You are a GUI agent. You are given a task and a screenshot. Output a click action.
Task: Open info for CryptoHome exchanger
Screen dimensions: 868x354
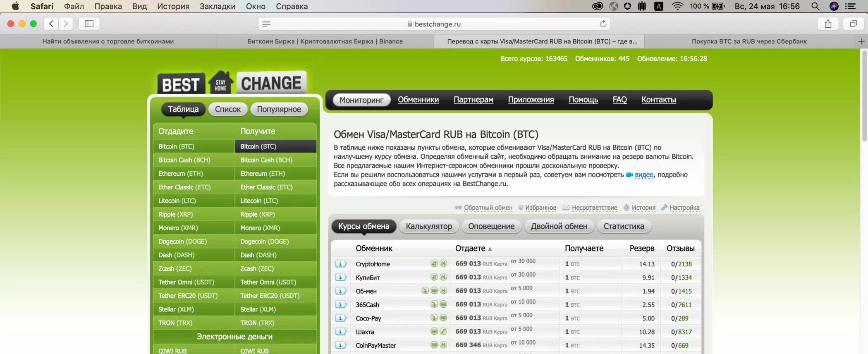click(341, 264)
